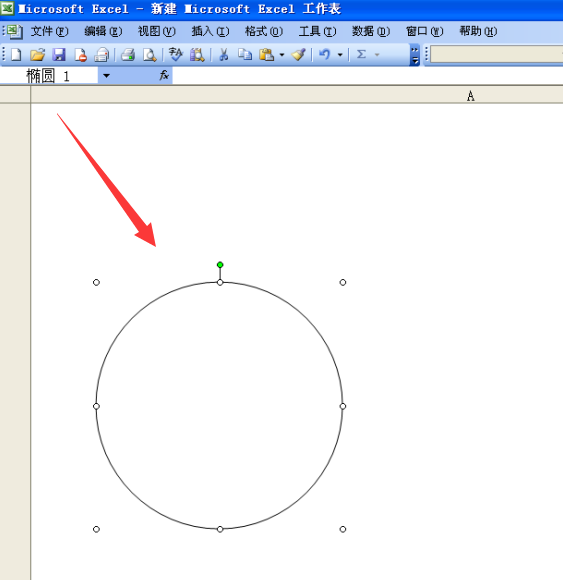Click the New workbook icon
This screenshot has height=580, width=563.
click(16, 55)
